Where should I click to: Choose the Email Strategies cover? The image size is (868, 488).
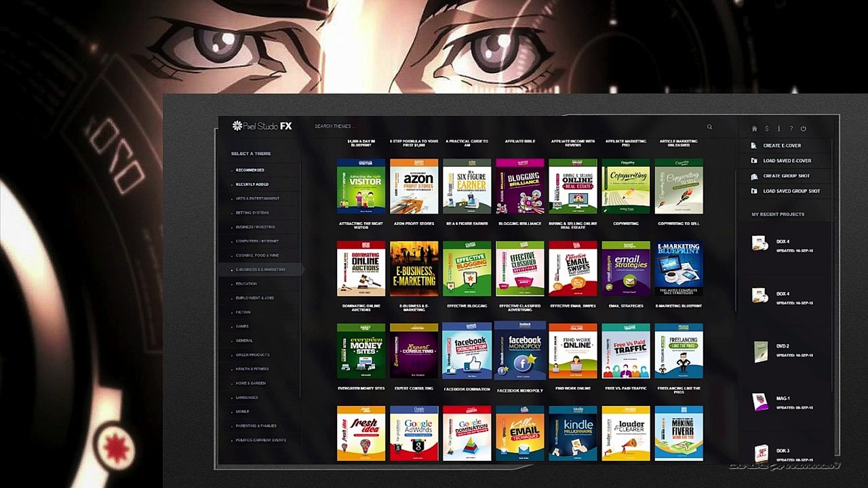point(626,269)
